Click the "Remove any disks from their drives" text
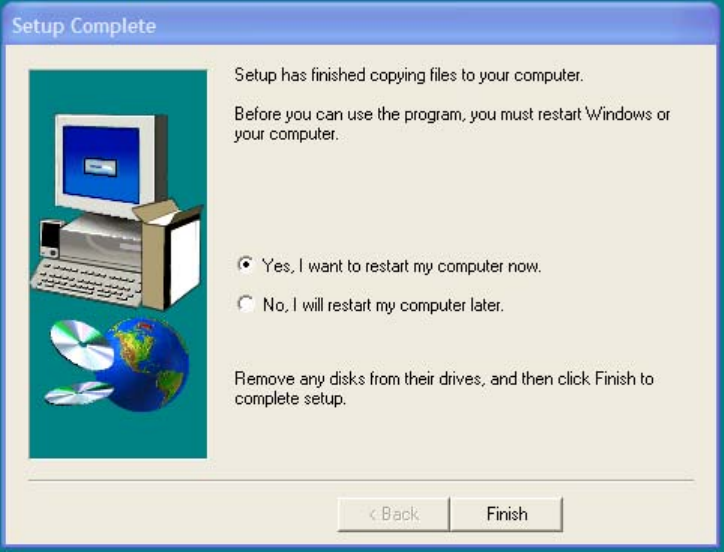 (x=444, y=388)
